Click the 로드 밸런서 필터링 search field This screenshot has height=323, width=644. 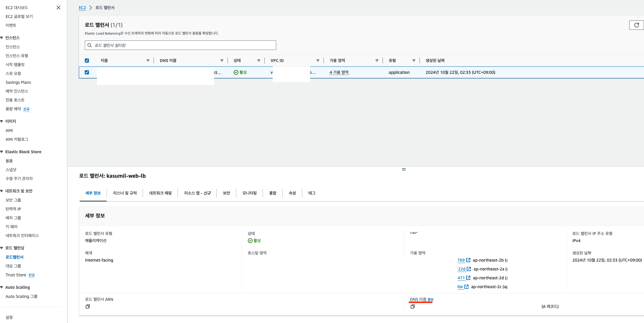180,45
